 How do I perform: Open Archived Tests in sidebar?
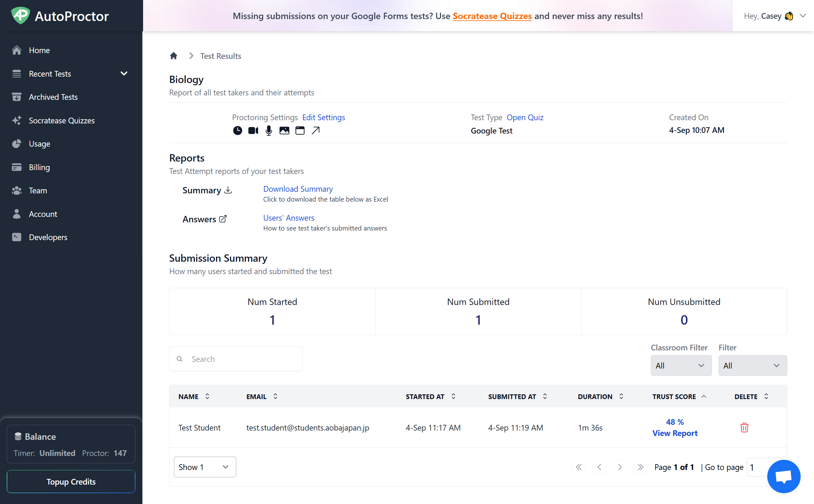click(x=53, y=97)
